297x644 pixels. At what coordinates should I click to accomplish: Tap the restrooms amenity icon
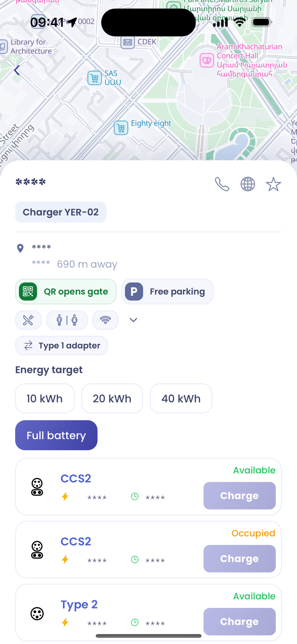point(67,320)
